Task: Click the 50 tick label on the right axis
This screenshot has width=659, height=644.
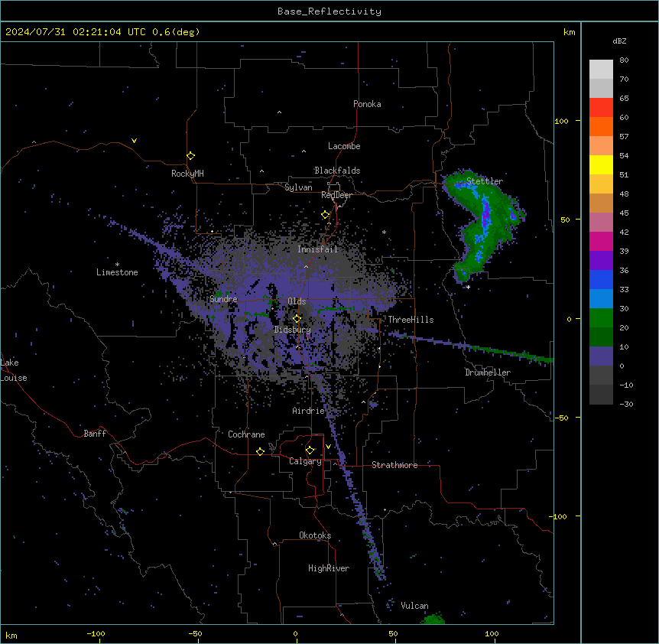Action: (565, 220)
